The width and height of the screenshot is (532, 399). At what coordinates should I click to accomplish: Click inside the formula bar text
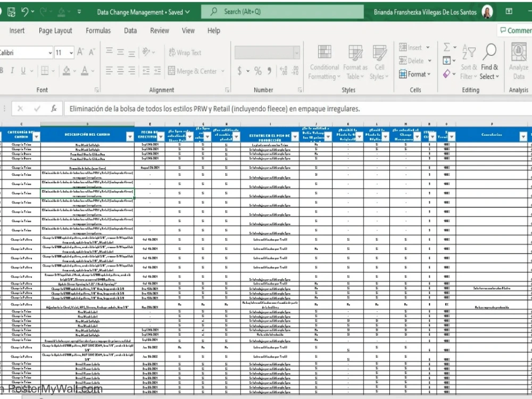215,109
